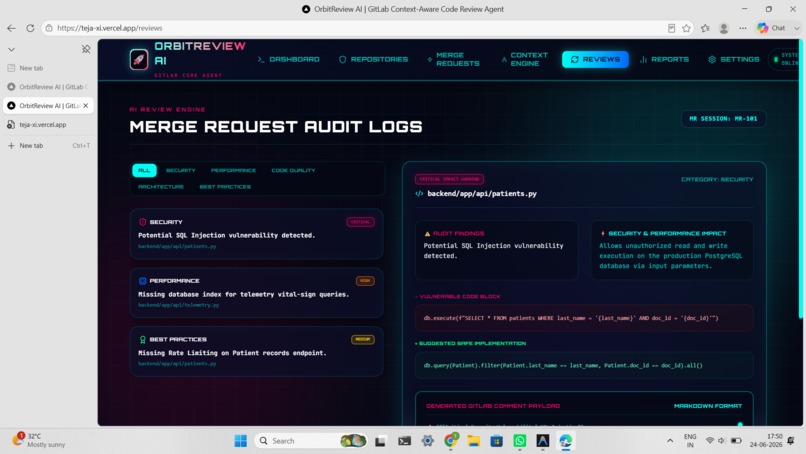Open the immersive reader icon in address bar
806x454 pixels.
[x=671, y=28]
